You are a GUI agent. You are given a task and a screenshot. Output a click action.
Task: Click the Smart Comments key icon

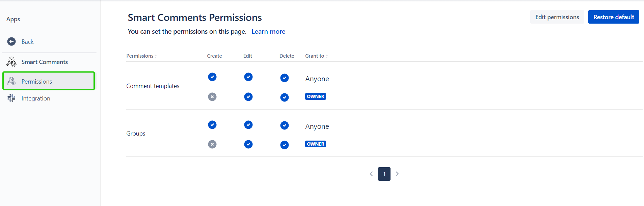click(x=11, y=62)
